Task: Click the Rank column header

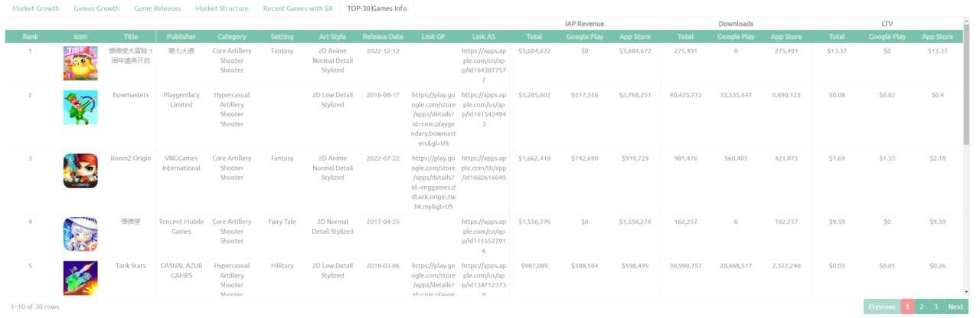Action: [x=30, y=37]
